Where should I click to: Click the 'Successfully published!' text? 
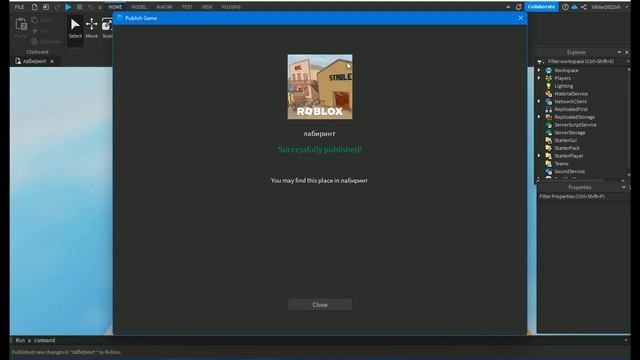click(x=320, y=149)
